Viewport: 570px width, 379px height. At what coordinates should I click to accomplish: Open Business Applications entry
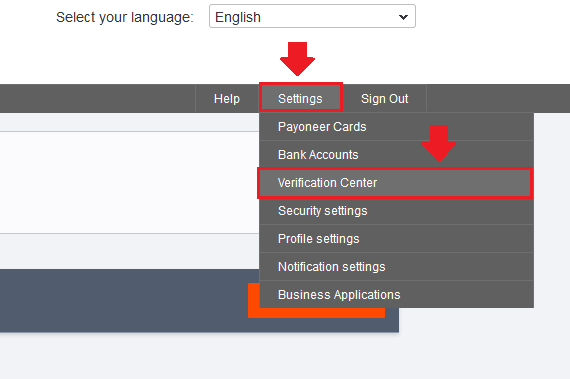pos(396,294)
